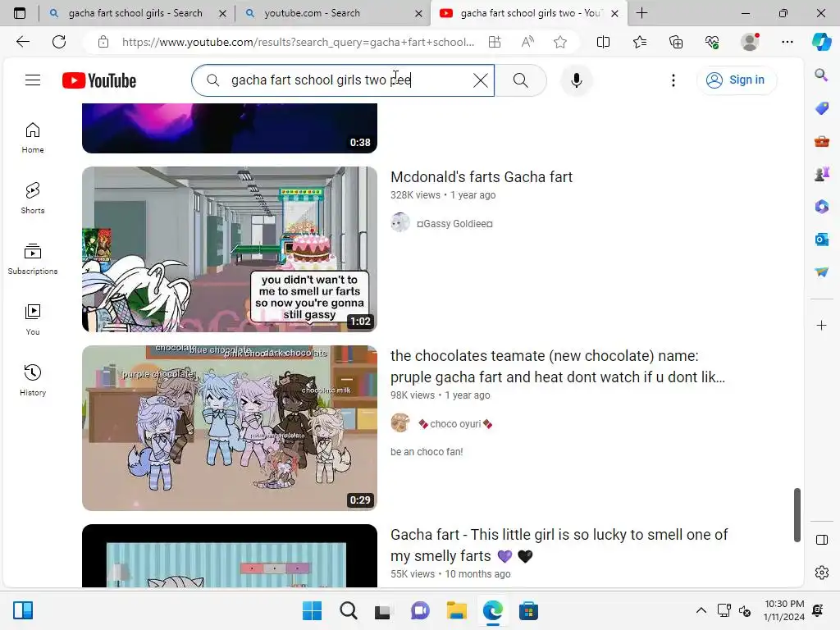Open the Gassy Goldiee channel link
The height and width of the screenshot is (630, 840).
click(454, 223)
